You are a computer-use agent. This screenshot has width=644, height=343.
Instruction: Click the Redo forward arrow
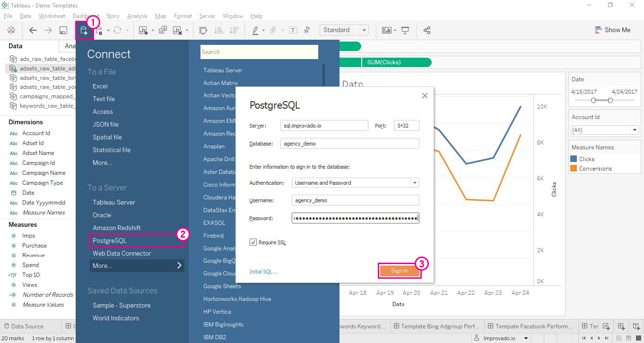(x=48, y=30)
